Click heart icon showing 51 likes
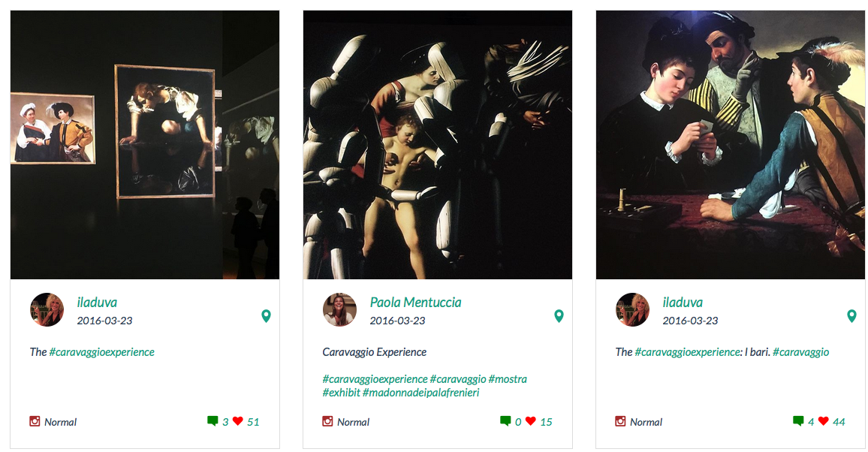The height and width of the screenshot is (452, 868). tap(238, 421)
